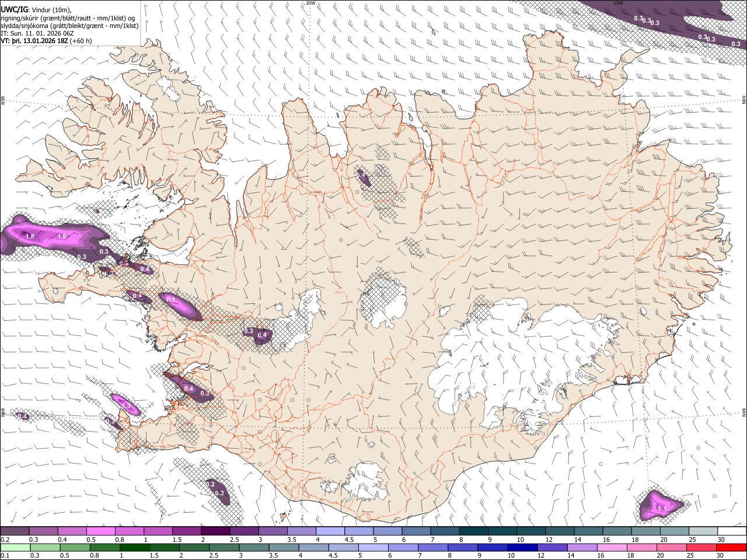
Task: Click the '0.1' label in the lower legend
Action: 5,555
